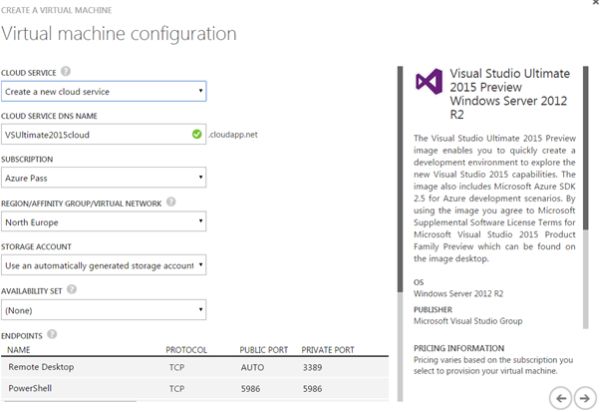Expand the Availability Set dropdown showing (None)
600x412 pixels.
click(x=104, y=309)
